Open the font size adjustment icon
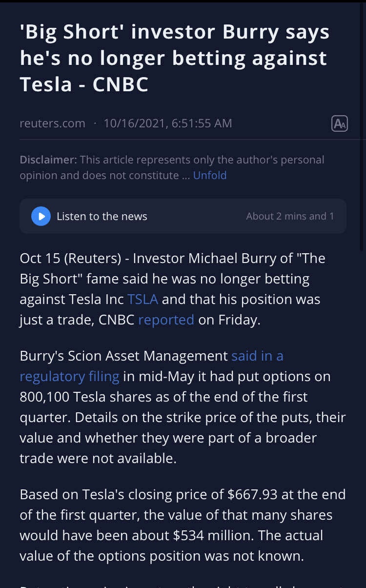The height and width of the screenshot is (588, 366). point(339,123)
